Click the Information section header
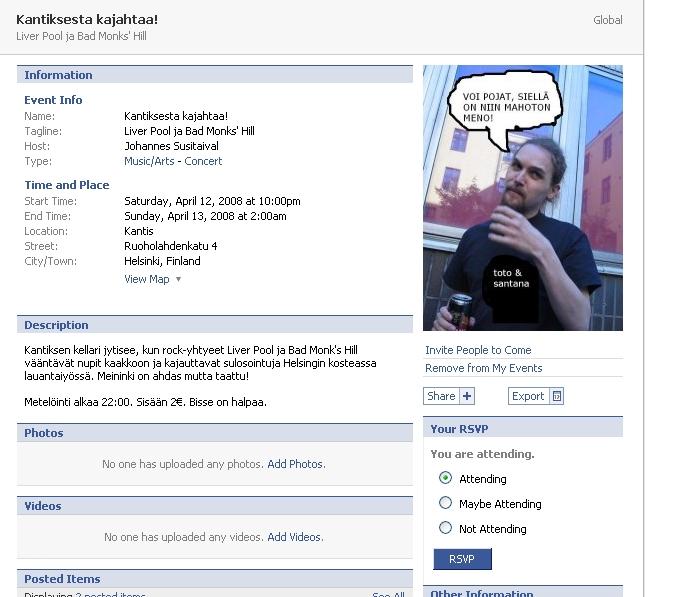This screenshot has height=597, width=677. (x=215, y=75)
